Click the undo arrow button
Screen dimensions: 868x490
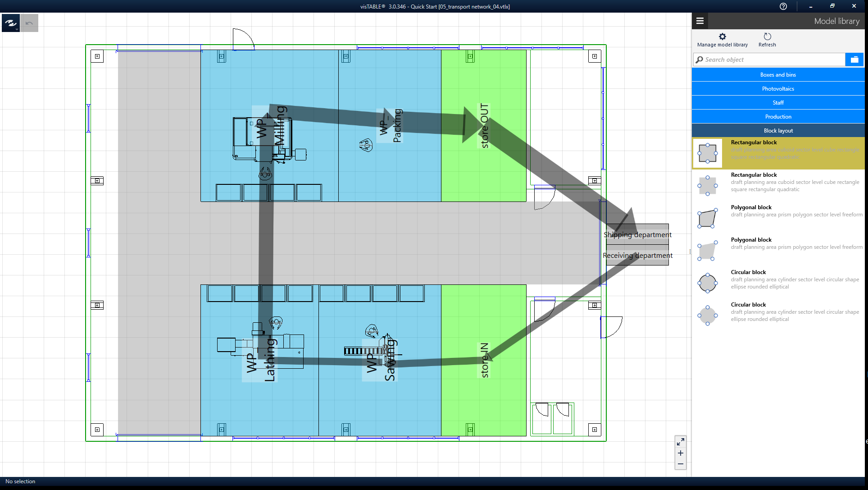29,23
